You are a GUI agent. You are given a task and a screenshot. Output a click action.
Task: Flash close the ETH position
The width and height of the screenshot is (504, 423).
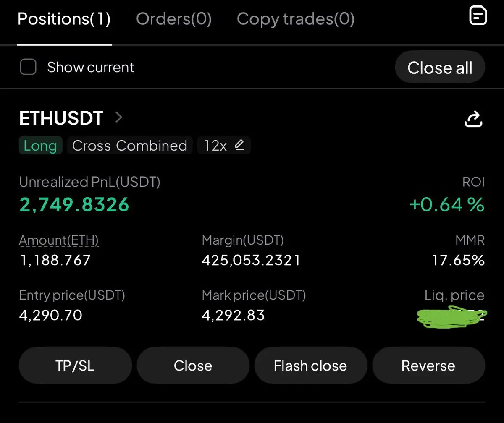click(311, 365)
